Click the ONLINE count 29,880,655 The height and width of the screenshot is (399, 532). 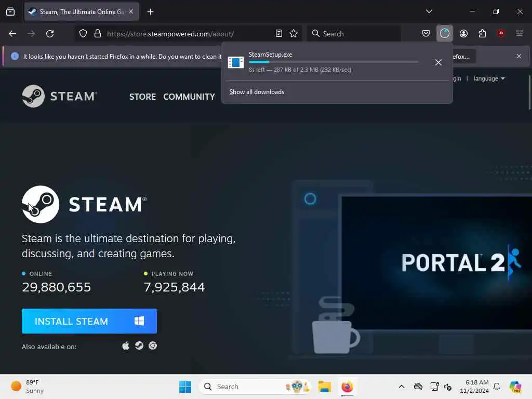pos(56,287)
